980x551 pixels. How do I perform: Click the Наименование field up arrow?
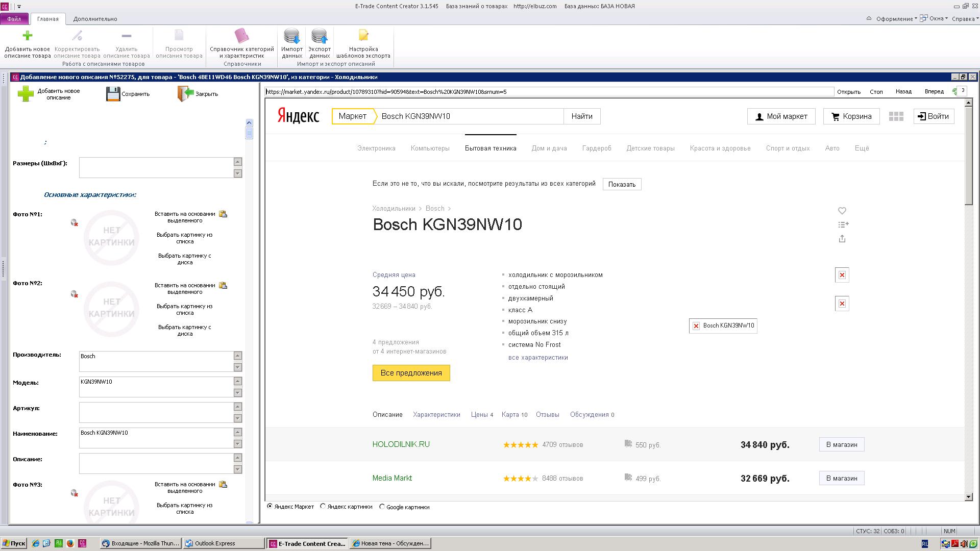tap(238, 432)
